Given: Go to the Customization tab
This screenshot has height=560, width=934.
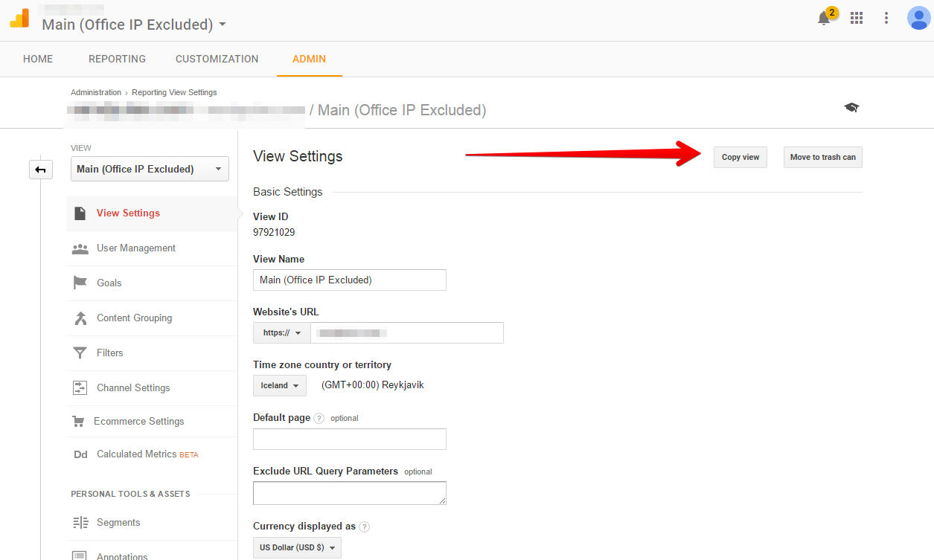Looking at the screenshot, I should point(217,59).
